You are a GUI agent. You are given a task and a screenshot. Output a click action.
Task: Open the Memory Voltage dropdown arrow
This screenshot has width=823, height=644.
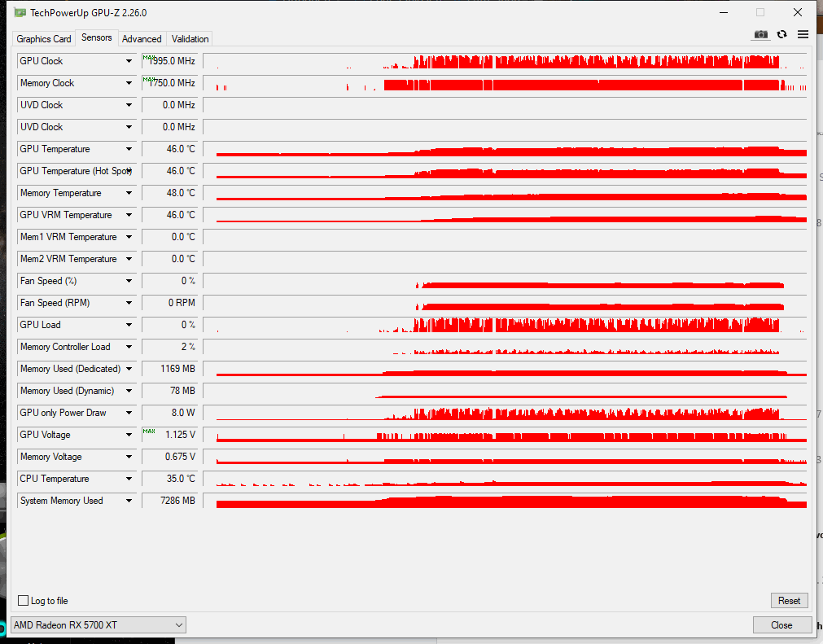click(x=129, y=458)
